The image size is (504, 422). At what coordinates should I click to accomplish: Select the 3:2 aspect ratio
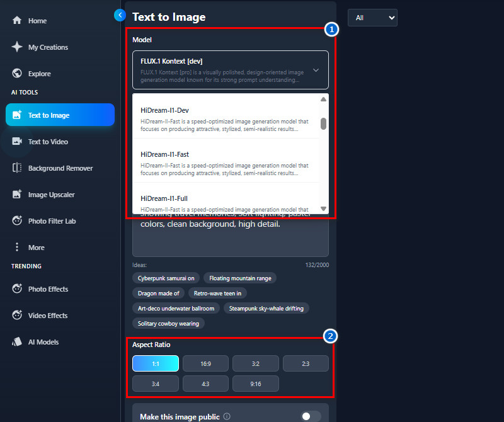click(x=256, y=363)
